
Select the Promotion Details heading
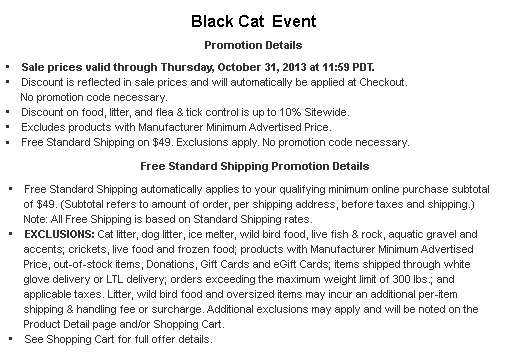(253, 45)
